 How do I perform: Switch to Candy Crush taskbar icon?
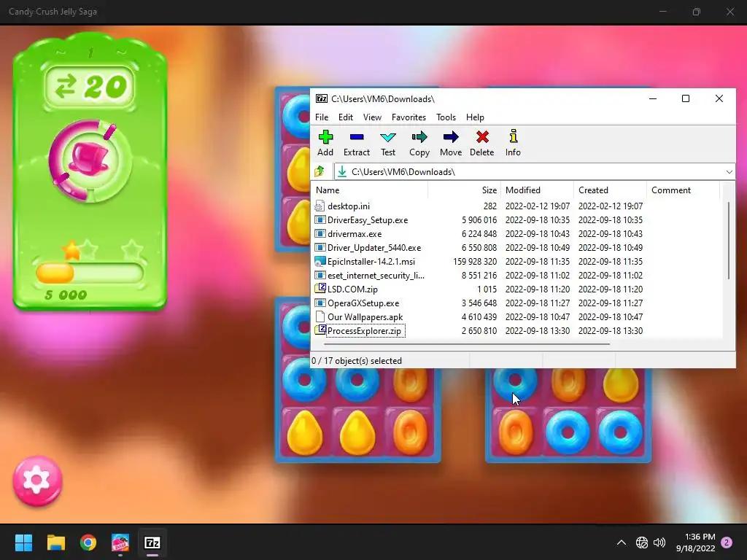point(120,542)
